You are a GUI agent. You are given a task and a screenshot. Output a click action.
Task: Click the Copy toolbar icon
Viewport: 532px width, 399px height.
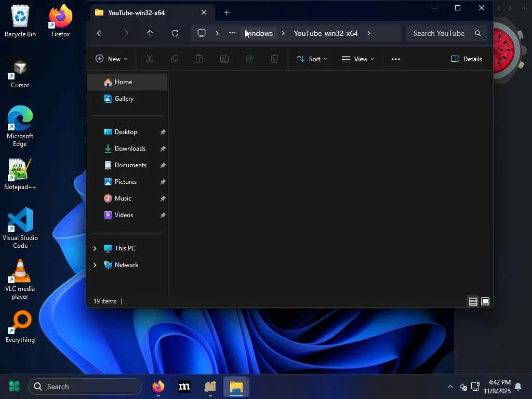point(175,59)
